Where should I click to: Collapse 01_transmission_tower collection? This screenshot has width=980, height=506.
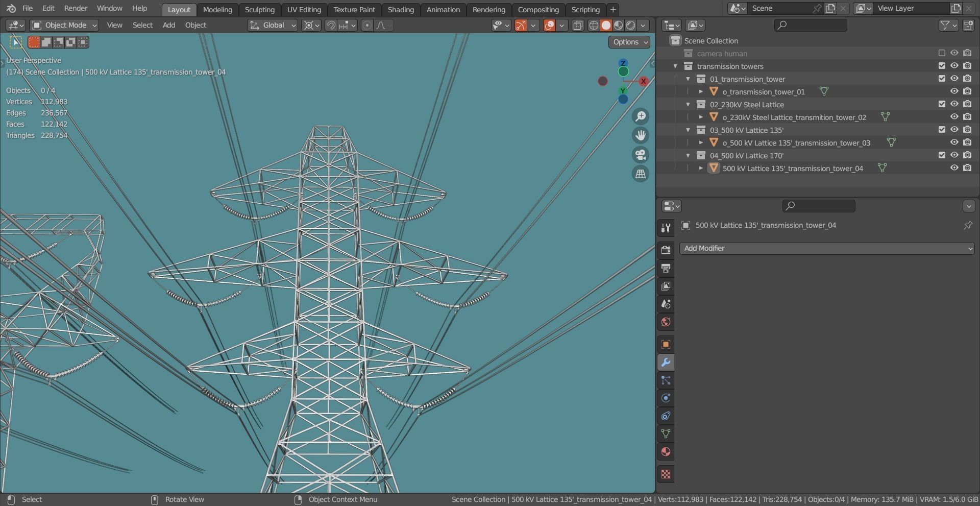coord(688,79)
